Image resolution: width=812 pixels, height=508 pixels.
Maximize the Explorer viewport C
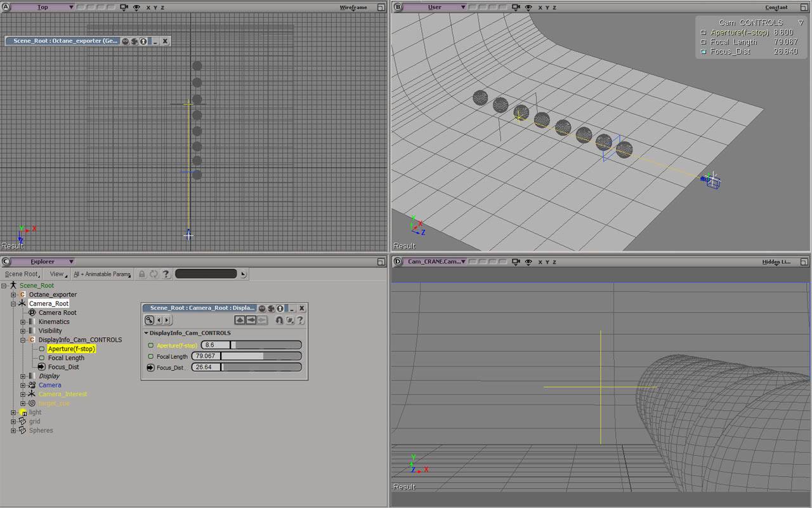pos(381,262)
